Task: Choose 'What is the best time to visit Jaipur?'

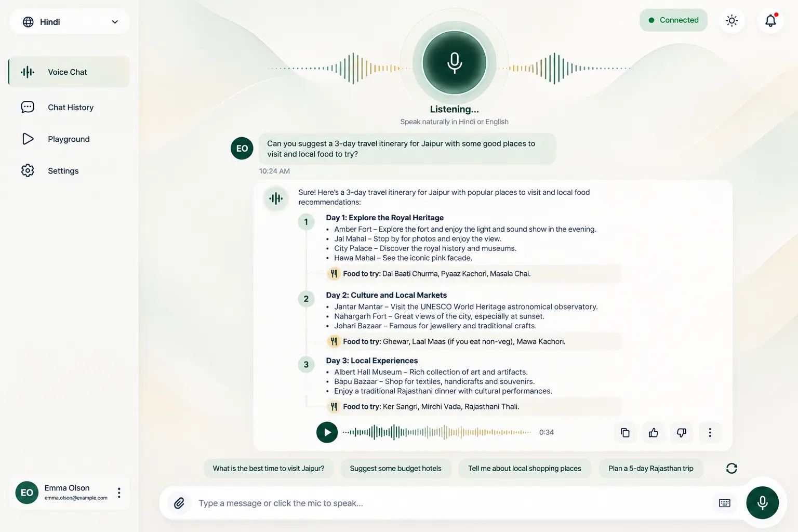Action: pyautogui.click(x=269, y=468)
